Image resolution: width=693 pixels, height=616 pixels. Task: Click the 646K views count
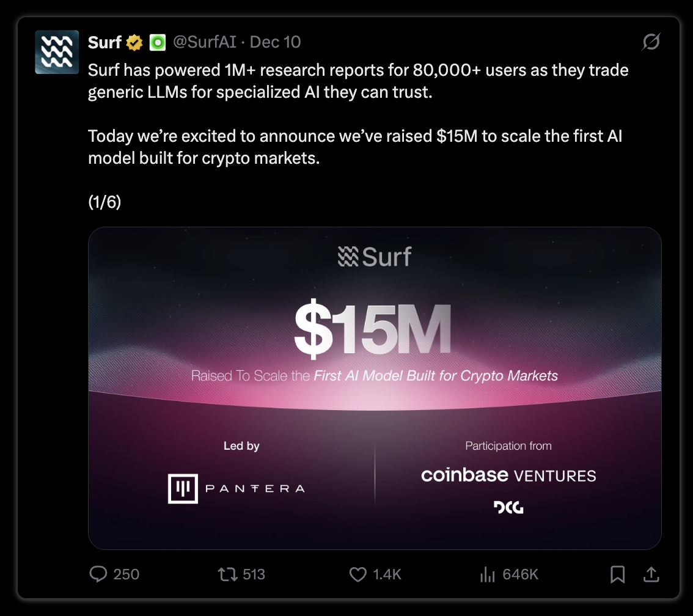[521, 574]
